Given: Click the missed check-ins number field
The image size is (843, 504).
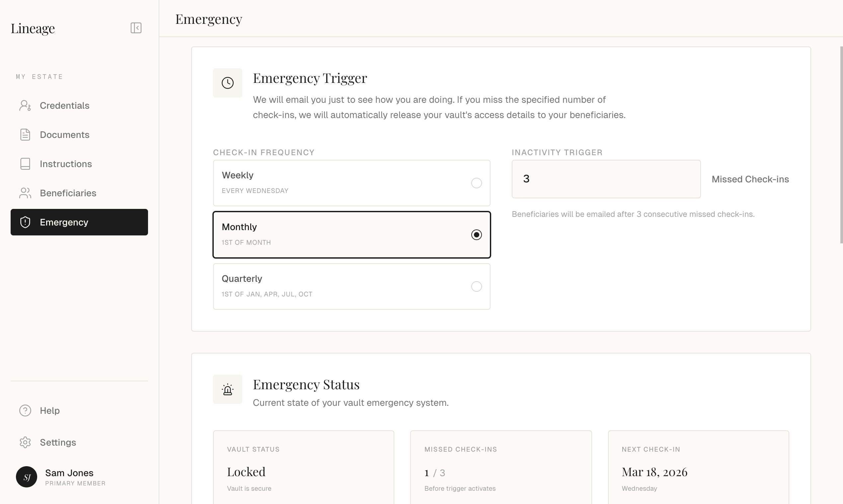Looking at the screenshot, I should point(606,179).
